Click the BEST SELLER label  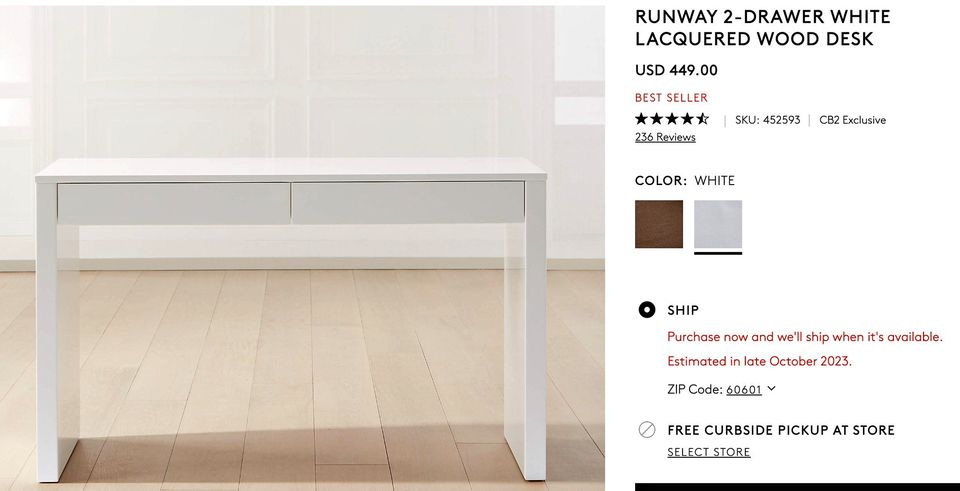pos(671,98)
